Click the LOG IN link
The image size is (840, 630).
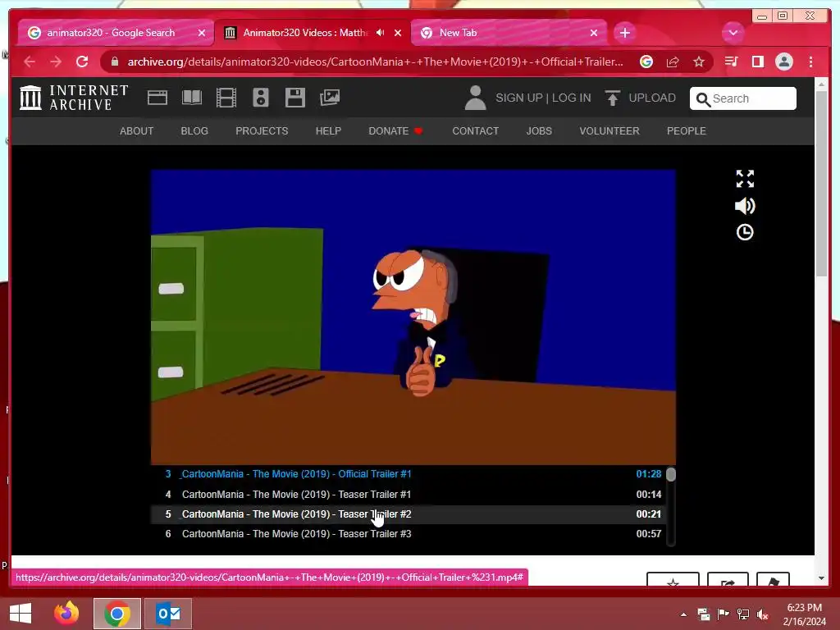(x=571, y=98)
